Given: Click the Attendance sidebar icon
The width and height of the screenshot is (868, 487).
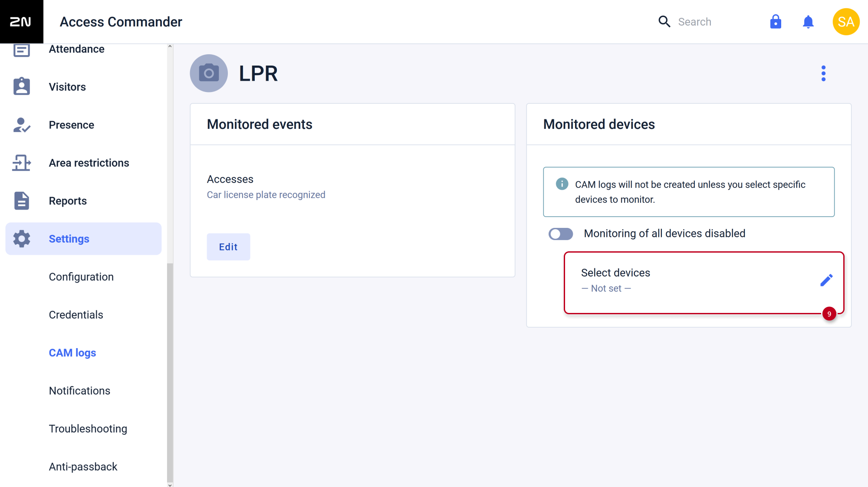Looking at the screenshot, I should click(x=22, y=49).
